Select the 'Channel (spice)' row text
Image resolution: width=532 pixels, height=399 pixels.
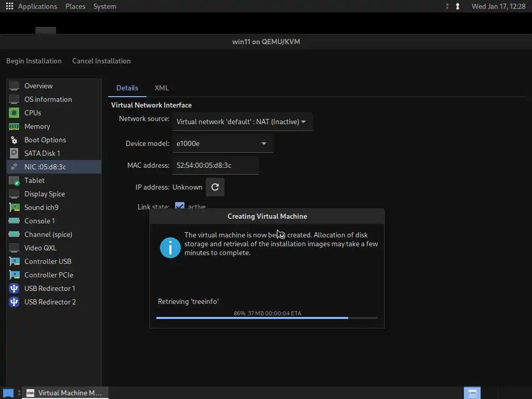(x=48, y=234)
